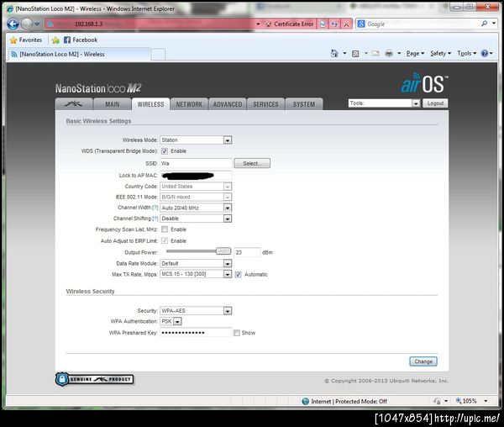Click the Genuine Product badge
This screenshot has height=427, width=504.
[x=94, y=379]
